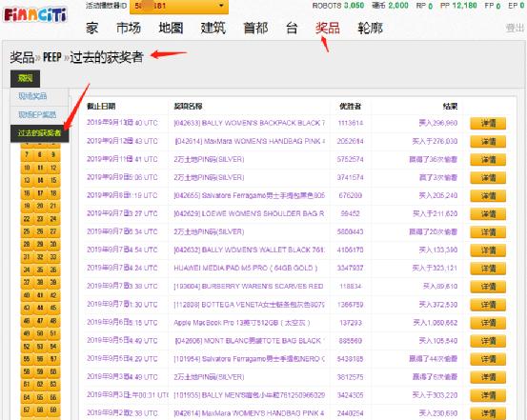Click 详情 for HUAWEI MEDIA PAD M5 PRO row
This screenshot has height=420, width=527.
coord(488,269)
